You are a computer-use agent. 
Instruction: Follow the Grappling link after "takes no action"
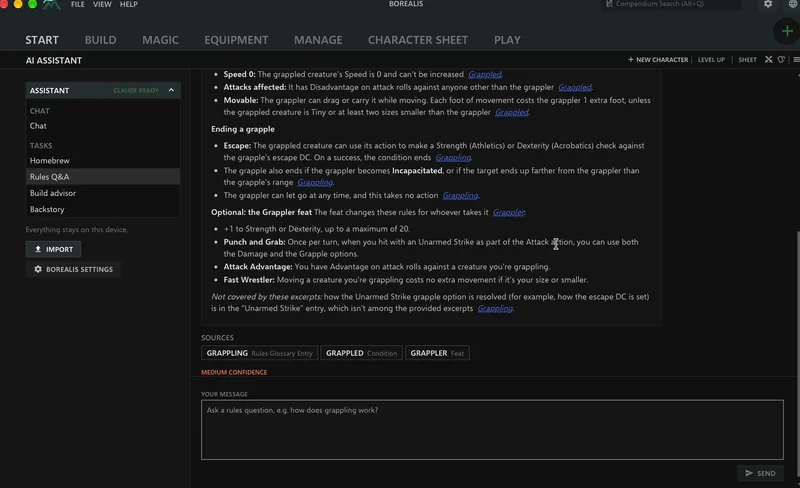pos(461,196)
